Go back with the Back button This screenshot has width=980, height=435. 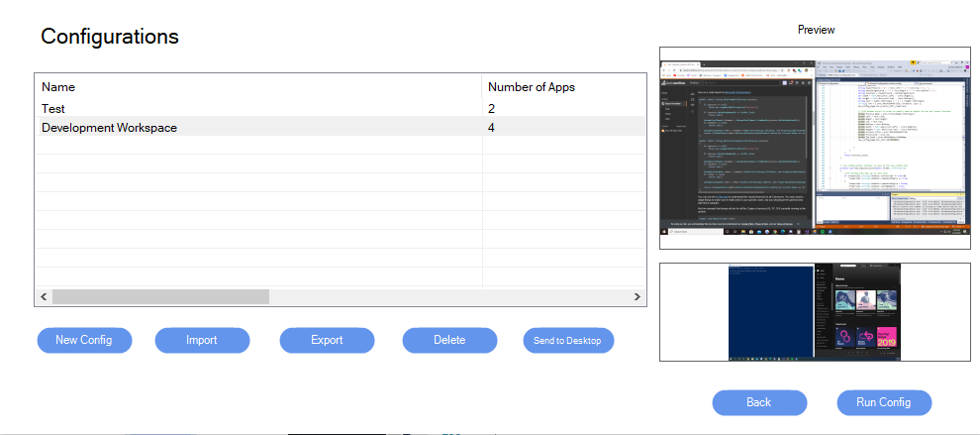tap(759, 402)
